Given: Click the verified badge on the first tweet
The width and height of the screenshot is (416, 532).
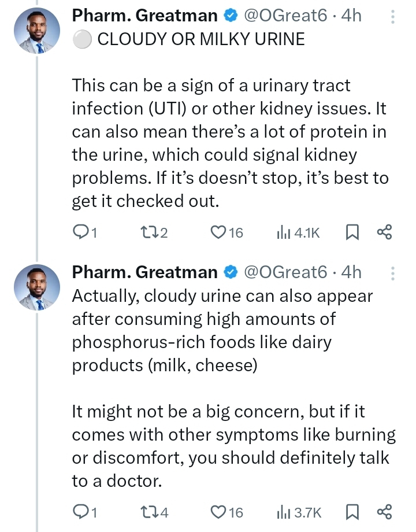Looking at the screenshot, I should [x=231, y=16].
